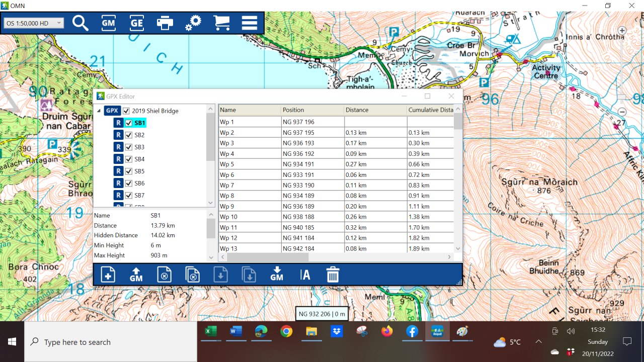Click the rename (|A) icon
The image size is (644, 362).
[x=305, y=274]
